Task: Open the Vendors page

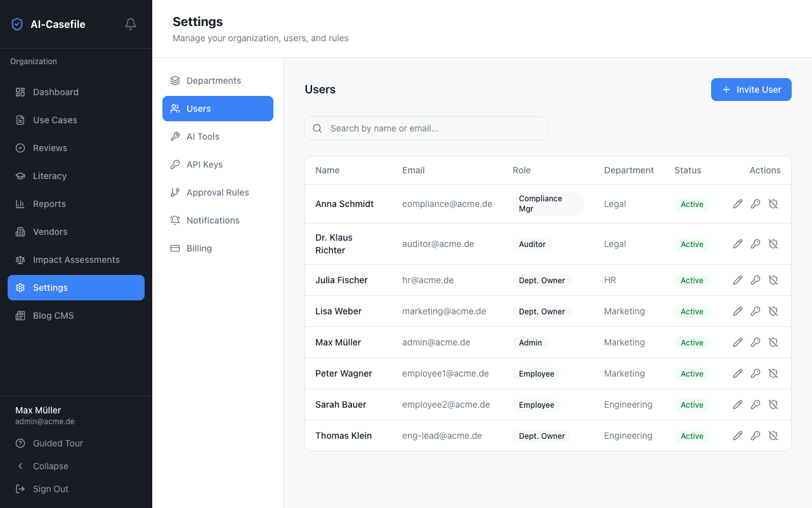Action: click(x=50, y=232)
